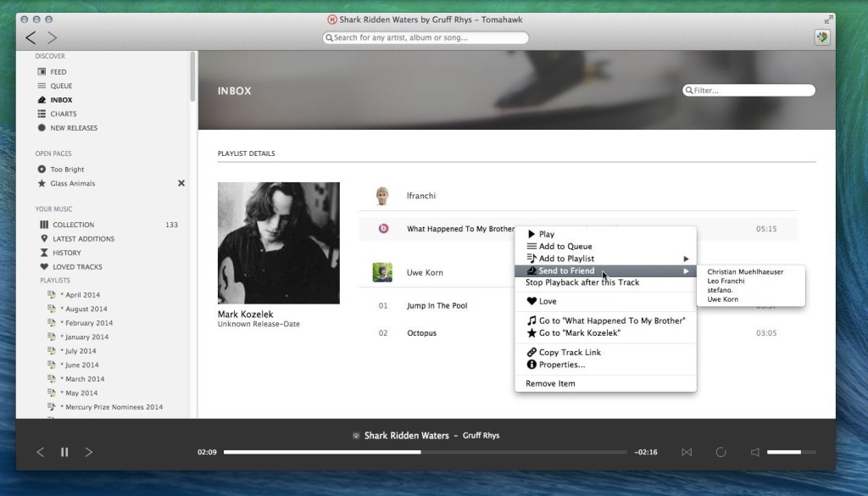
Task: Close the Glass Animals open page
Action: click(x=181, y=183)
